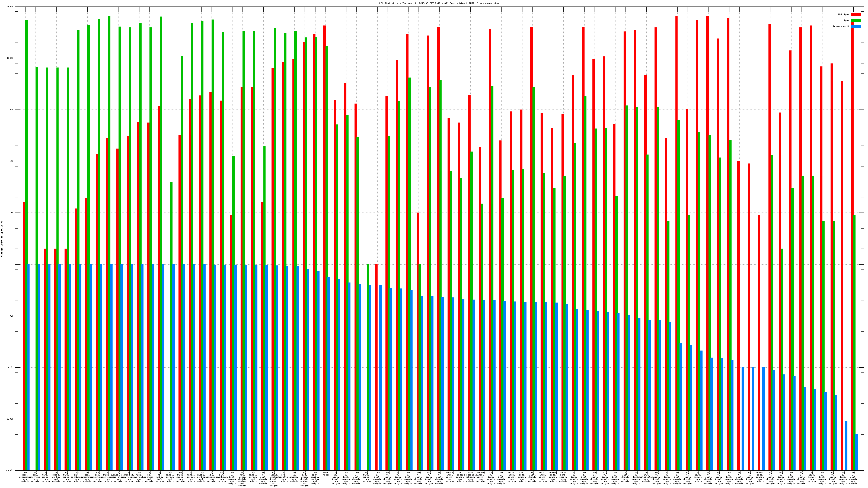Click the old.spam.dnsbl.sorbs.net x-axis label
The width and height of the screenshot is (868, 488).
click(x=305, y=479)
